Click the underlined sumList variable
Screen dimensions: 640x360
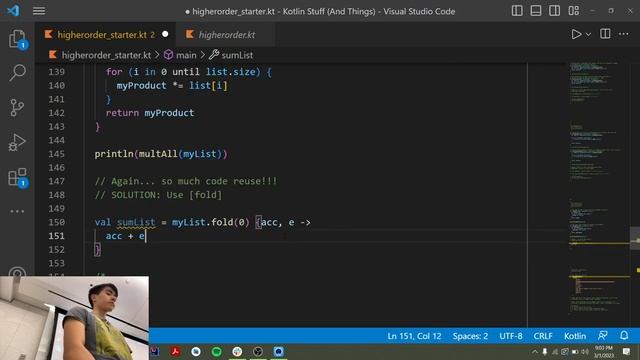[x=136, y=222]
